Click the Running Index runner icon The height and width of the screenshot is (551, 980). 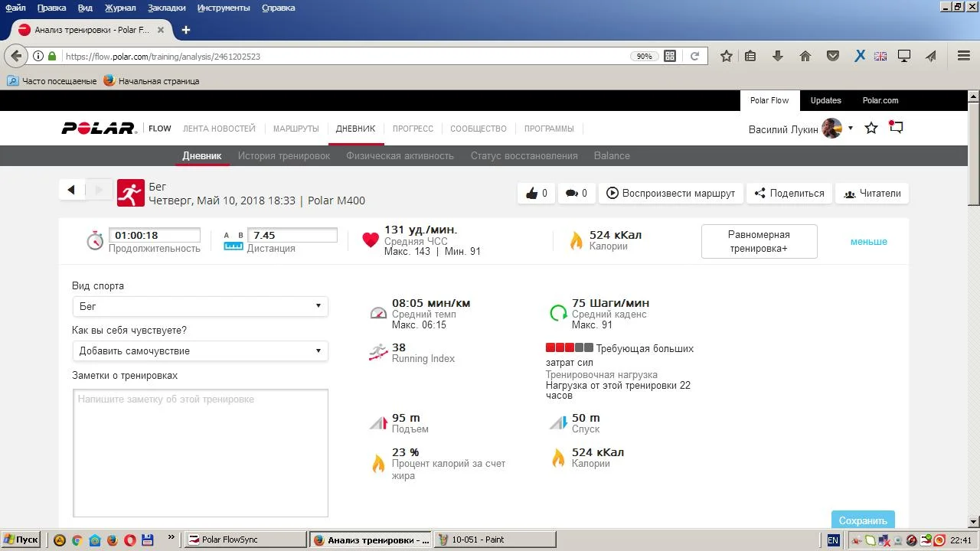pos(378,352)
